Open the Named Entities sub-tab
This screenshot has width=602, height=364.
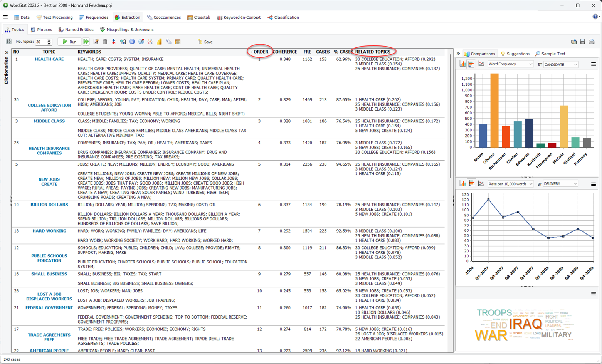76,30
